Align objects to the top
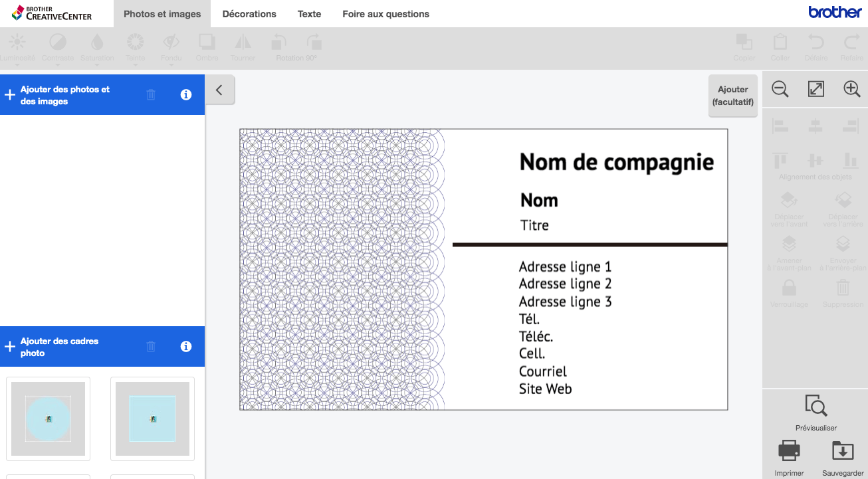 780,160
